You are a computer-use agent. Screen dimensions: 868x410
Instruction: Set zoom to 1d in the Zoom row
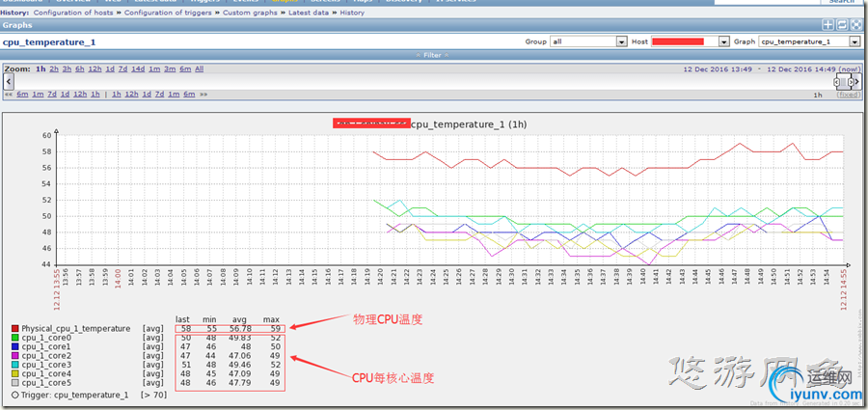(110, 68)
